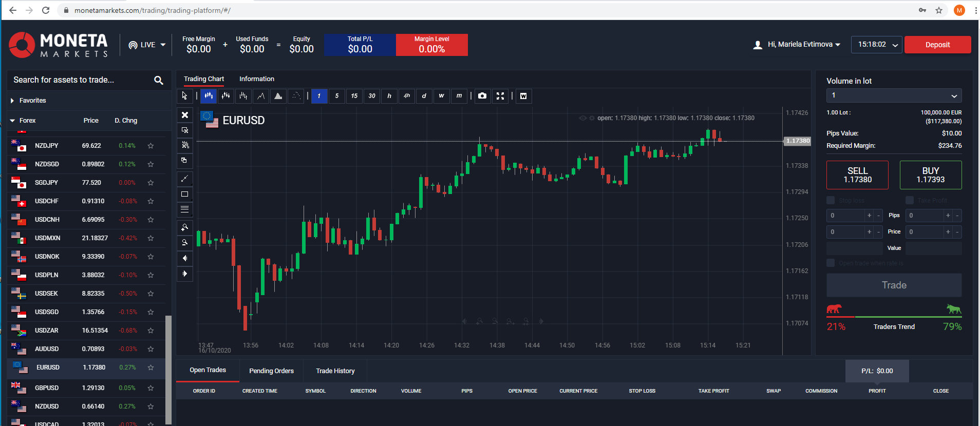The height and width of the screenshot is (426, 980).
Task: Open the 15:18:02 time dropdown
Action: pyautogui.click(x=877, y=45)
